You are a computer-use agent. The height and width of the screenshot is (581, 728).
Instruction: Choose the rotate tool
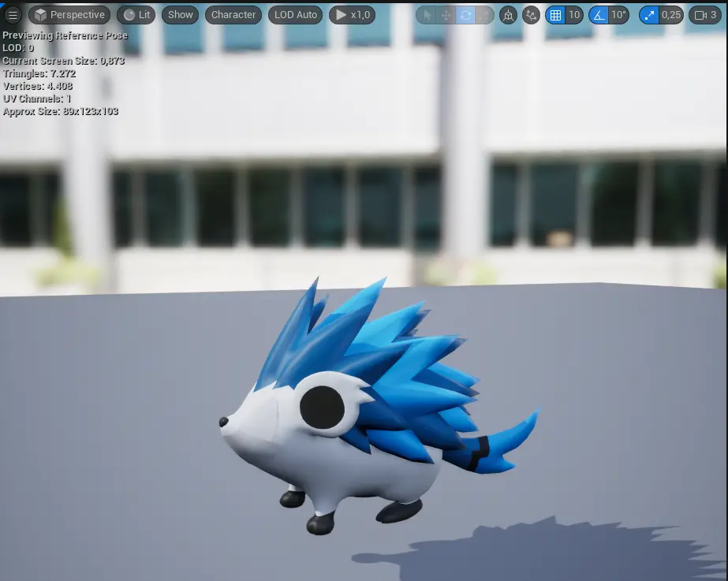tap(465, 15)
